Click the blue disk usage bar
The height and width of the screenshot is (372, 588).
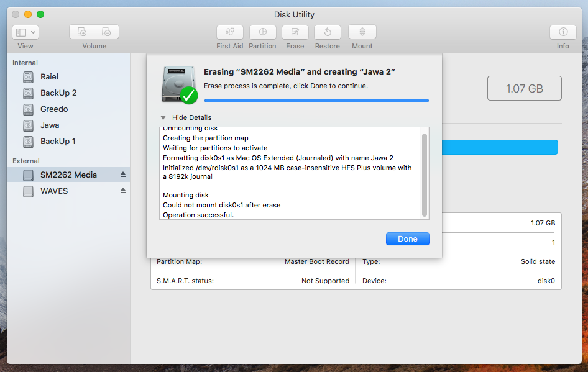pos(500,147)
